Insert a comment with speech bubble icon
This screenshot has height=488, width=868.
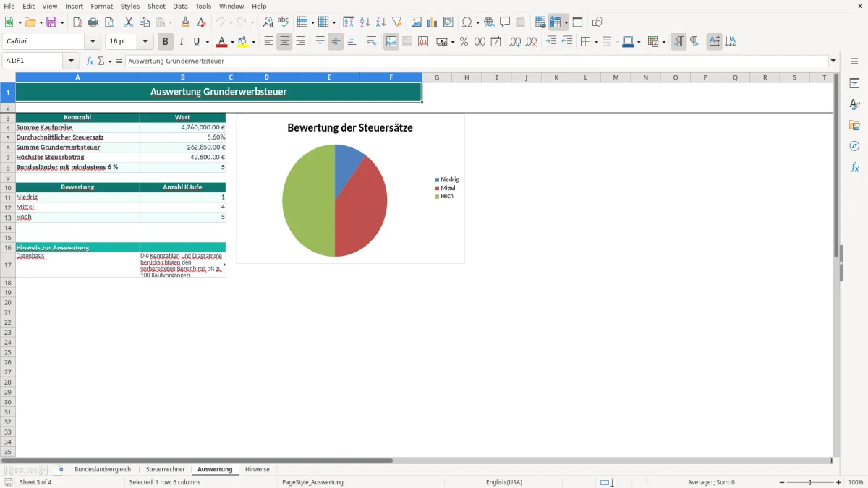click(x=505, y=22)
